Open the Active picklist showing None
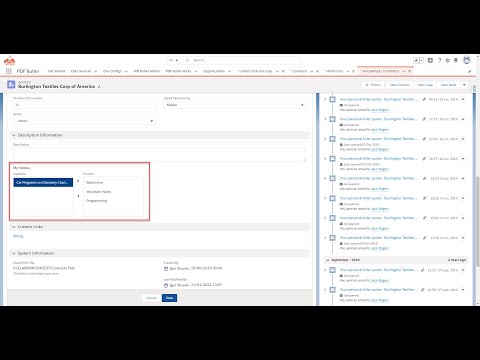480x360 pixels. click(x=84, y=121)
